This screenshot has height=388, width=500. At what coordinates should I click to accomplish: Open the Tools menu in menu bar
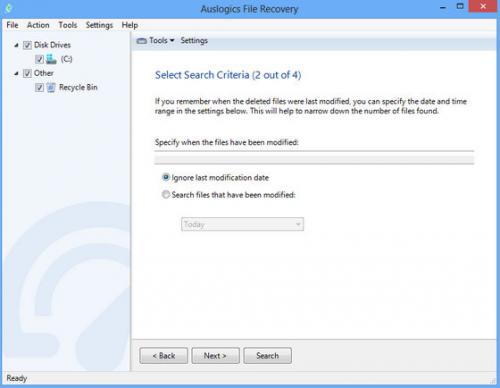pyautogui.click(x=68, y=25)
